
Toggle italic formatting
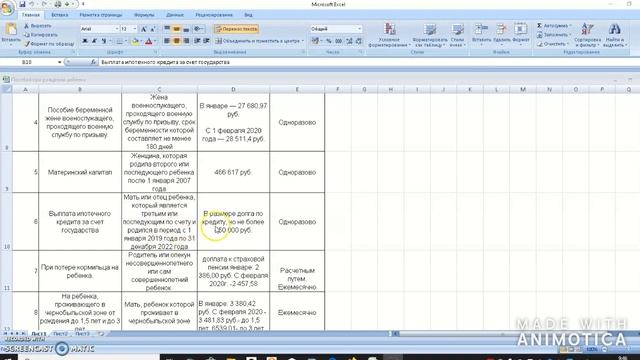coord(94,41)
